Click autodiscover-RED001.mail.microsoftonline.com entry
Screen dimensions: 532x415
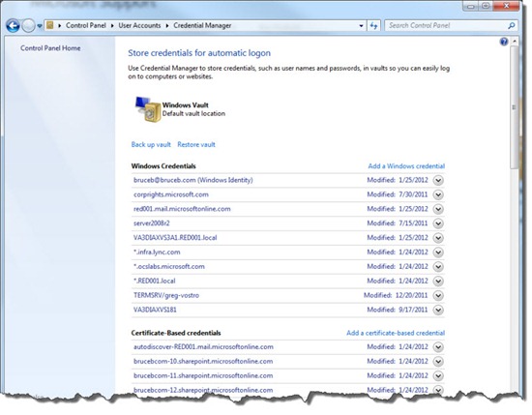click(x=203, y=346)
